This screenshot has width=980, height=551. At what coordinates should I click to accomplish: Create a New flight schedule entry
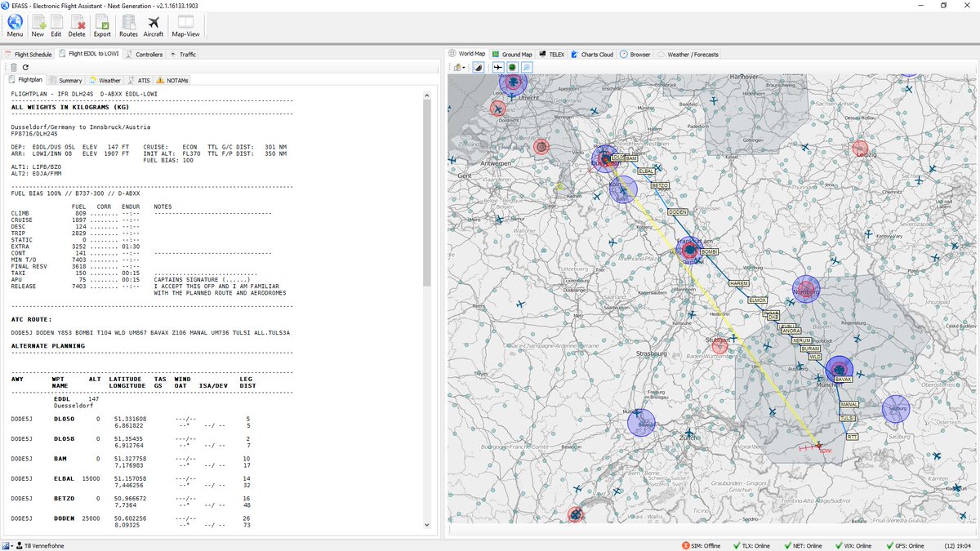(38, 26)
